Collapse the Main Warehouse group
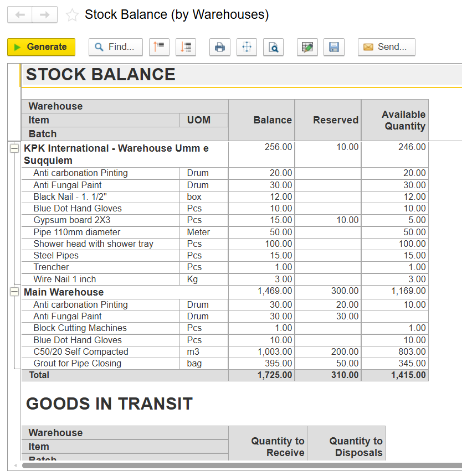The height and width of the screenshot is (476, 462). coord(14,292)
